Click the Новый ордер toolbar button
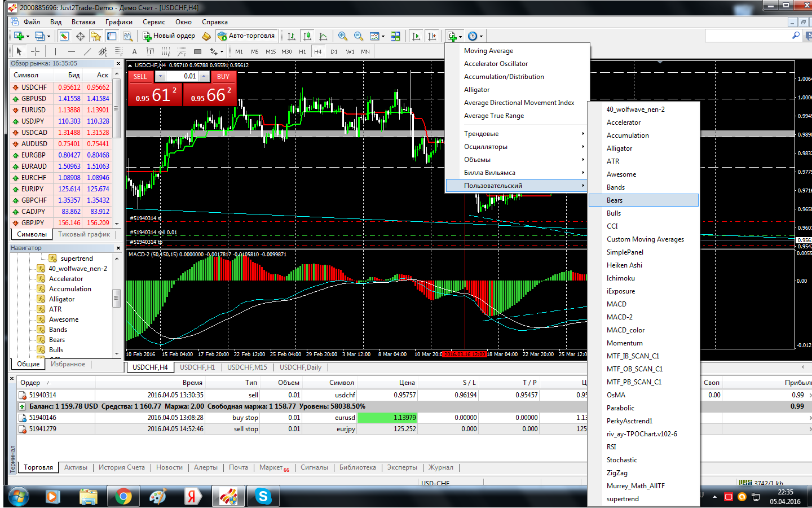Screen dimensions: 812x508 [x=169, y=36]
